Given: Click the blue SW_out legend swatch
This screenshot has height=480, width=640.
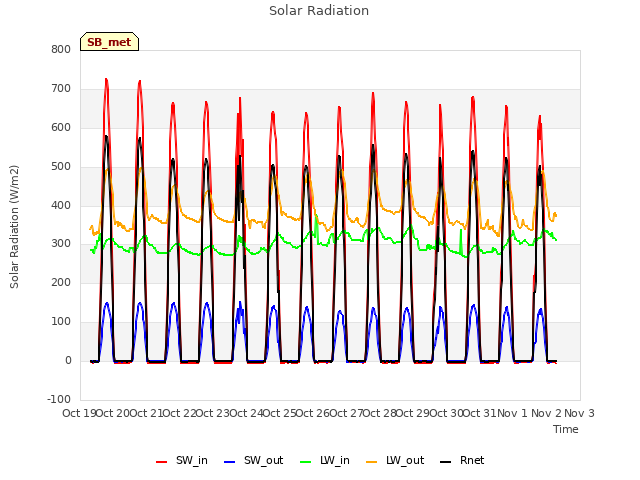Looking at the screenshot, I should [x=230, y=462].
